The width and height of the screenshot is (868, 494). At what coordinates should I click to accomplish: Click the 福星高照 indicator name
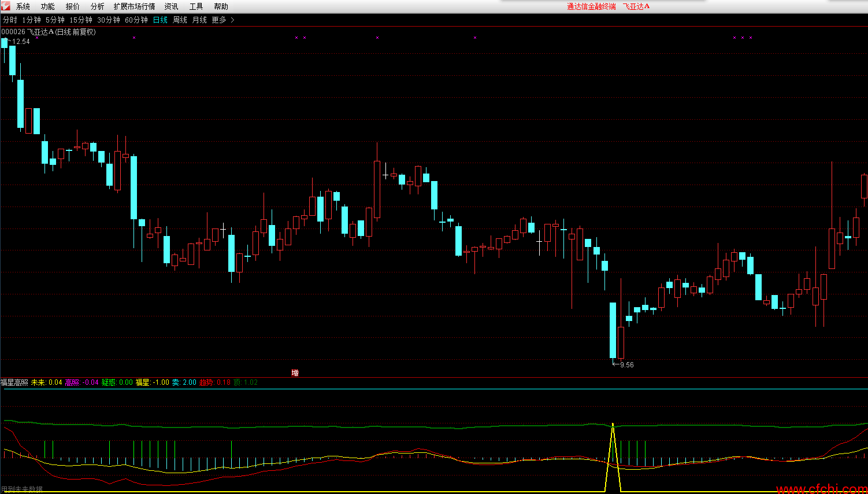[14, 382]
